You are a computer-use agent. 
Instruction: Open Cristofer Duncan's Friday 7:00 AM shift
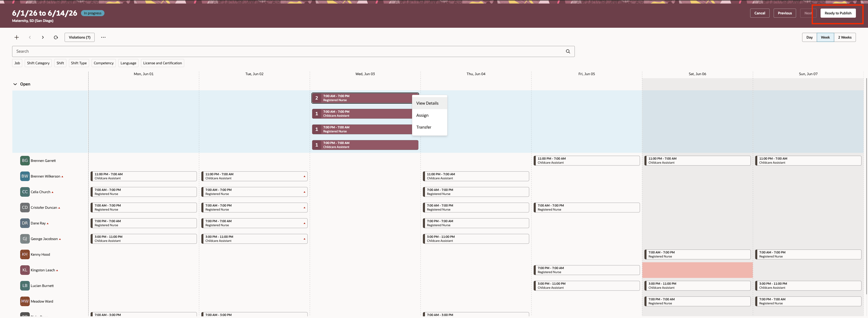coord(587,208)
